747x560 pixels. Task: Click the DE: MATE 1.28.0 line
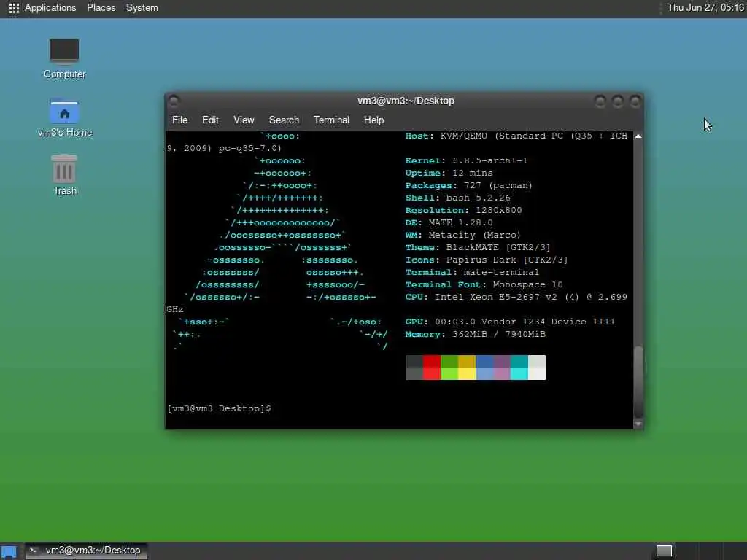click(449, 222)
